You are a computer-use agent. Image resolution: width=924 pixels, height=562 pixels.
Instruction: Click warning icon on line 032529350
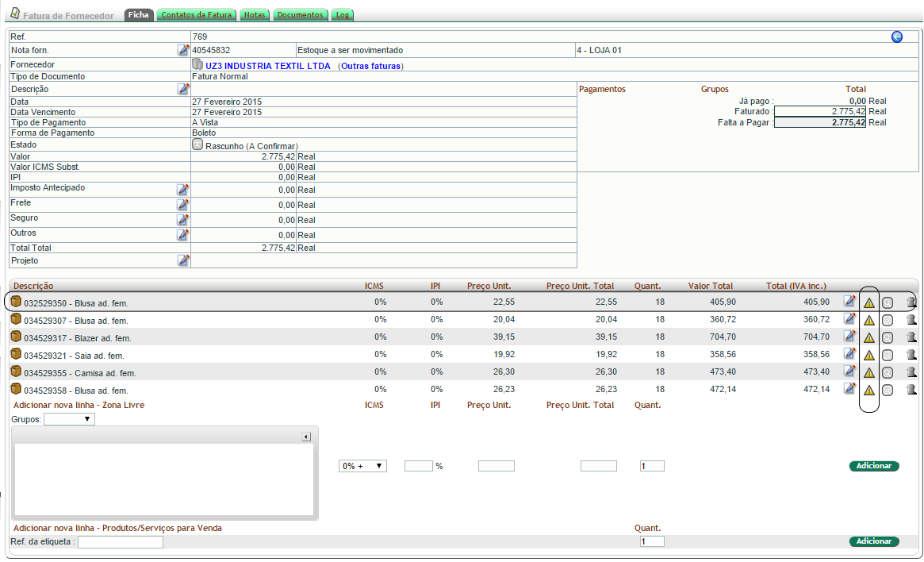[x=869, y=303]
